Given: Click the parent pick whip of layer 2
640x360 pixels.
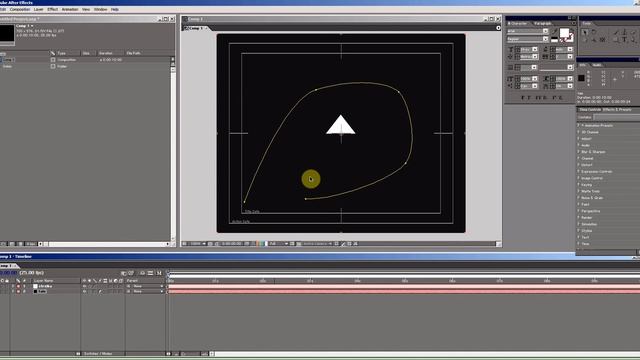Looking at the screenshot, I should (129, 291).
